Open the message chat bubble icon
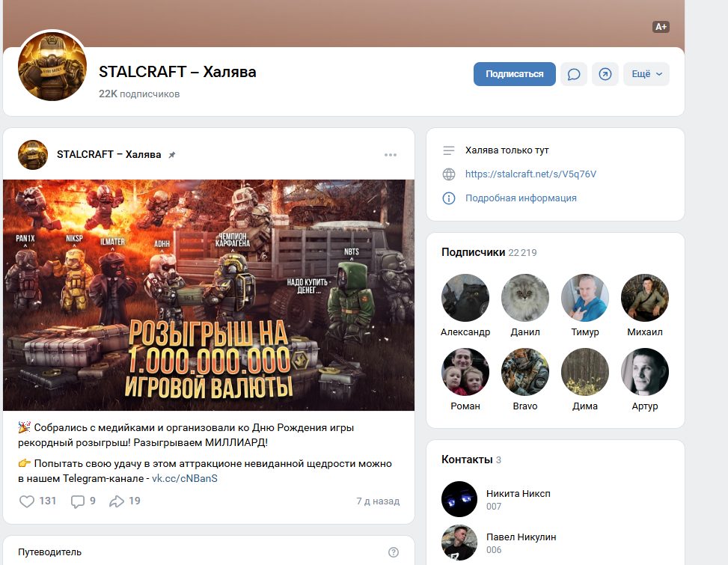The width and height of the screenshot is (728, 565). [x=574, y=74]
